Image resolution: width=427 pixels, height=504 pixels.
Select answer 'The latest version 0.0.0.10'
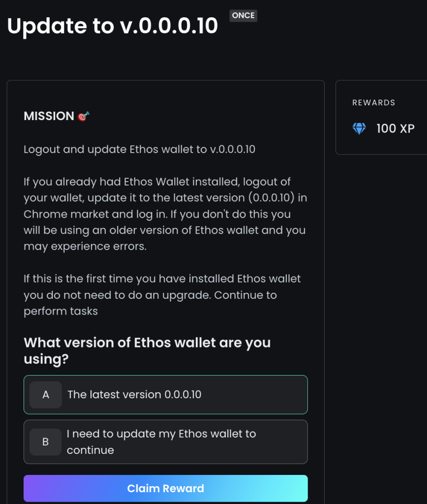click(165, 395)
